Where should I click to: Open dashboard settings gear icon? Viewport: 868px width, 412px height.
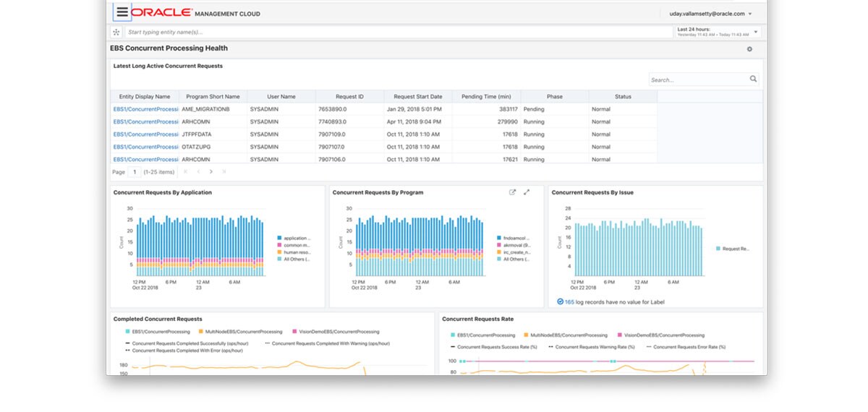pos(749,49)
